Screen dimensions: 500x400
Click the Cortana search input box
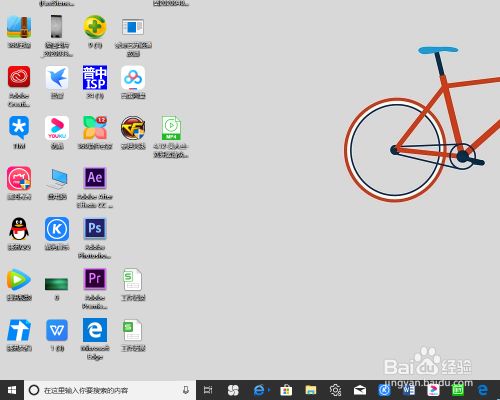click(110, 390)
